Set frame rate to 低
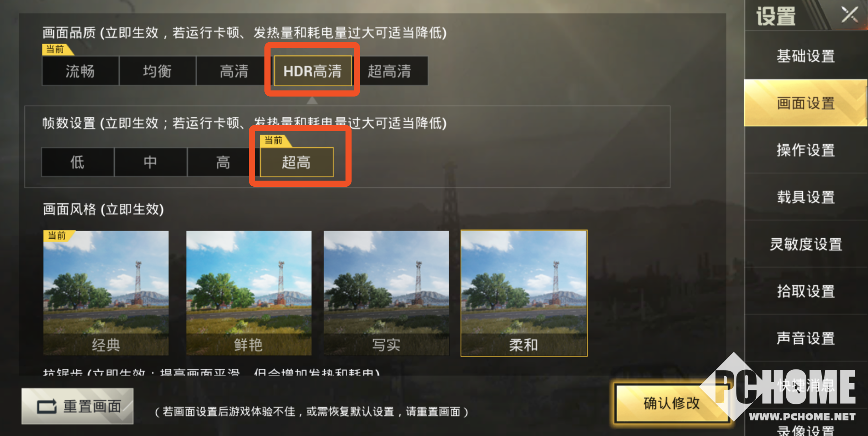The width and height of the screenshot is (868, 436). click(x=77, y=162)
